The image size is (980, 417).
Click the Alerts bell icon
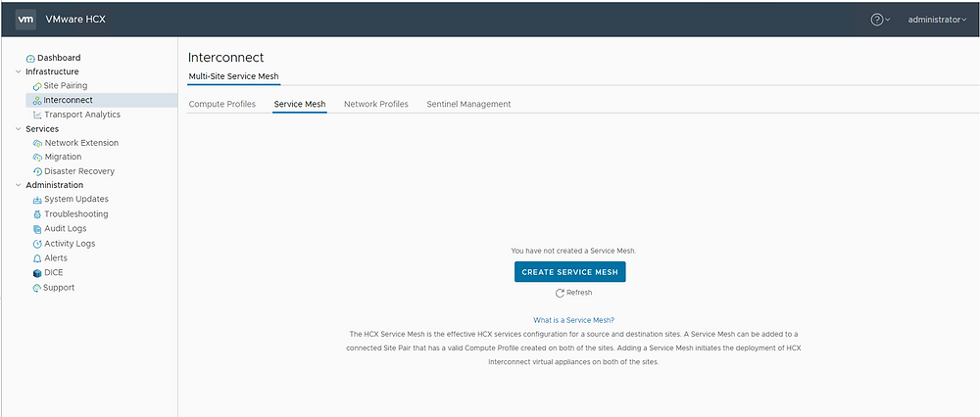(x=37, y=258)
